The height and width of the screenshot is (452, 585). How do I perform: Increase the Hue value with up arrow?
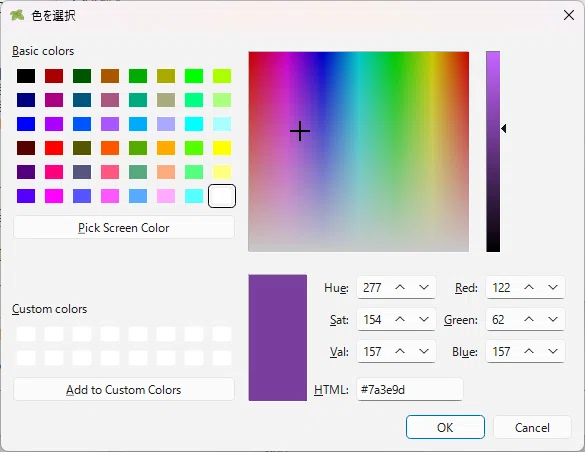pyautogui.click(x=400, y=287)
